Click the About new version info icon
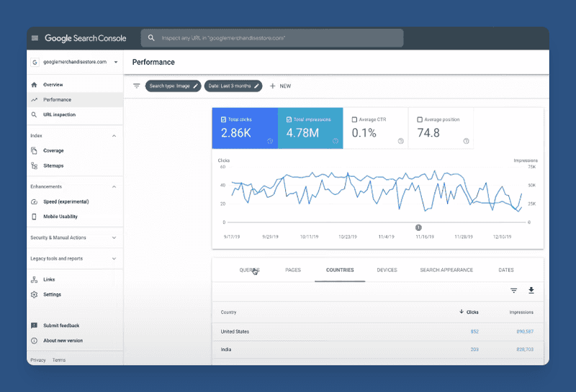This screenshot has height=392, width=576. tap(34, 341)
